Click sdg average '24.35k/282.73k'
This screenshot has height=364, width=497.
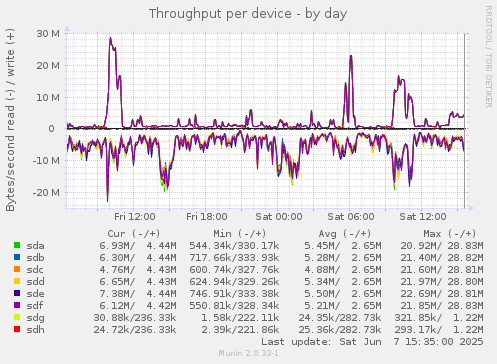[x=340, y=318]
